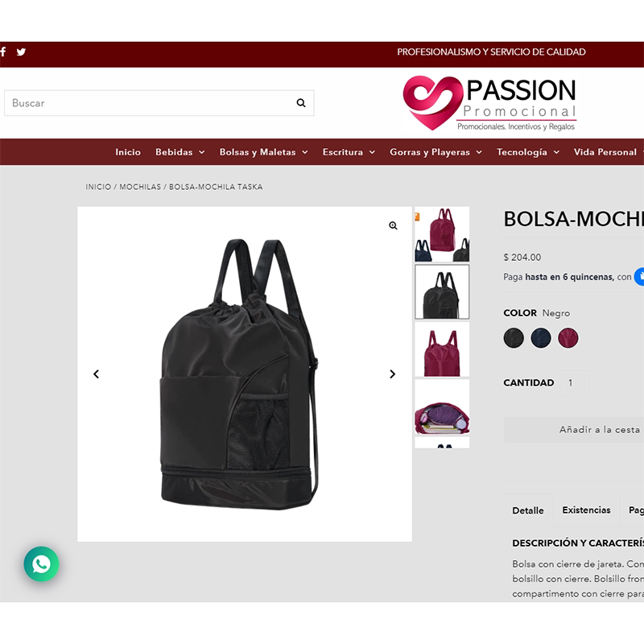Select the black (Negro) color swatch
644x644 pixels.
(514, 338)
